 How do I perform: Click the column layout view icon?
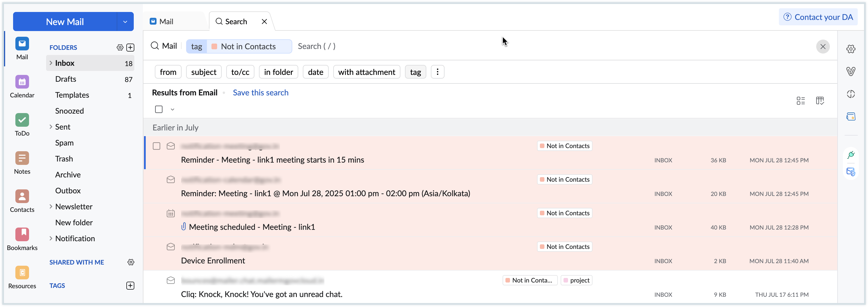click(x=820, y=101)
